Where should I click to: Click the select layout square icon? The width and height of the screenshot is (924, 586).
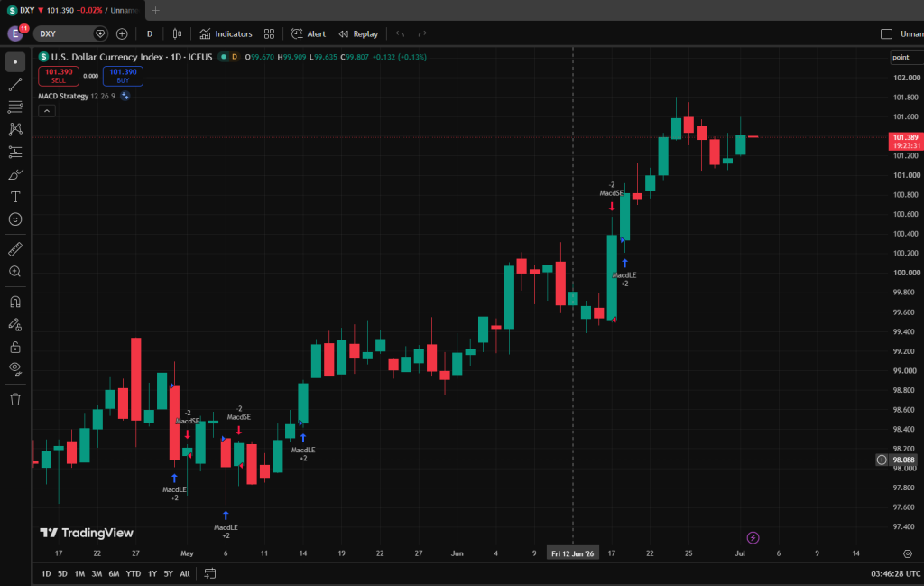[886, 34]
